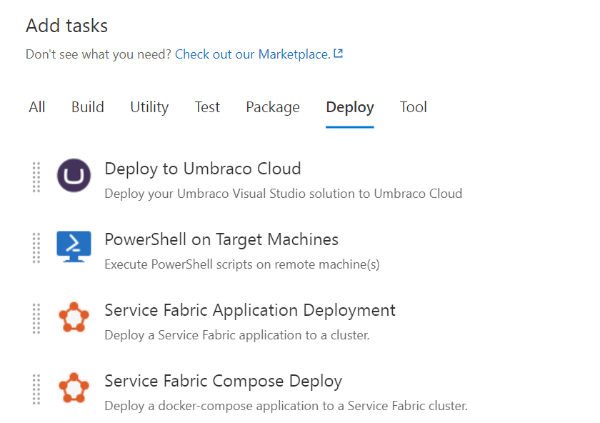Click the drag handle beside PowerShell on Target Machines
Image resolution: width=600 pixels, height=423 pixels.
click(36, 248)
